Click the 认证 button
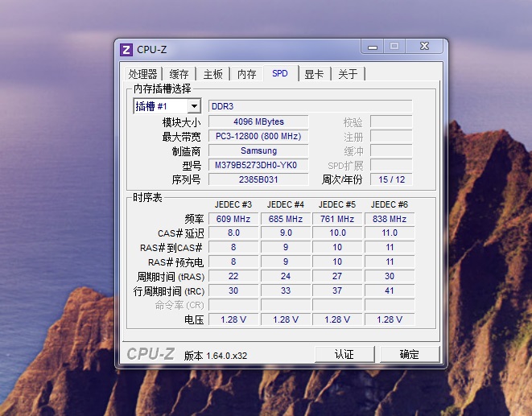Screen dimensions: 532x416 [x=344, y=354]
